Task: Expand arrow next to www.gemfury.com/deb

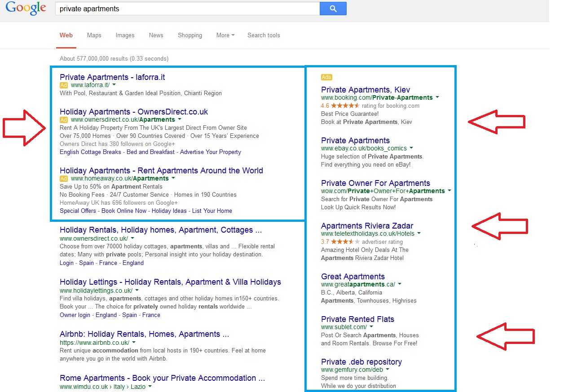Action: pyautogui.click(x=388, y=369)
